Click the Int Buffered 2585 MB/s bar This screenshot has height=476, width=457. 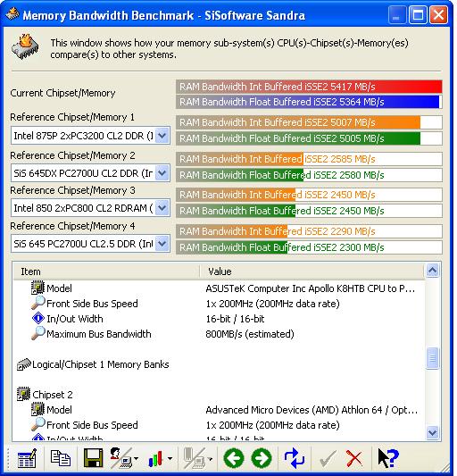click(309, 159)
